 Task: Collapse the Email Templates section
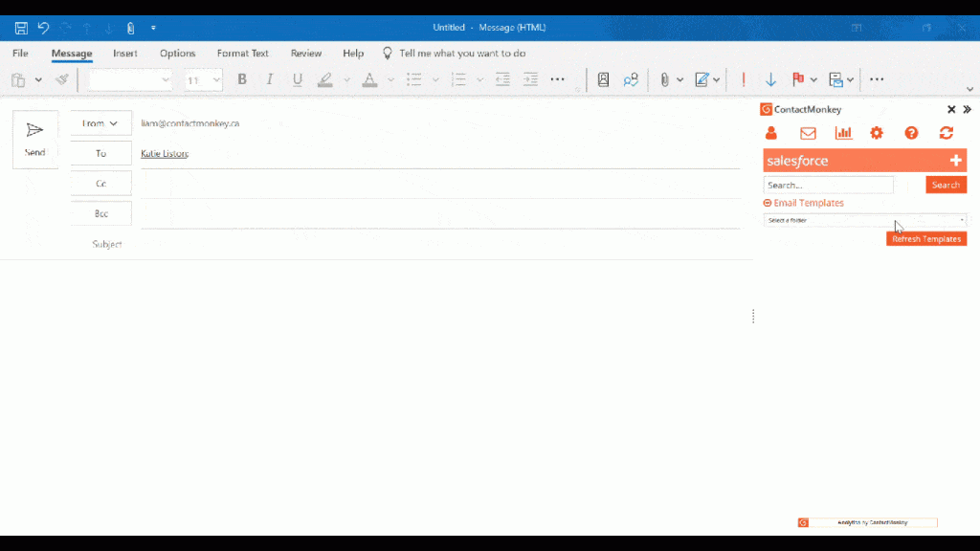click(x=768, y=203)
